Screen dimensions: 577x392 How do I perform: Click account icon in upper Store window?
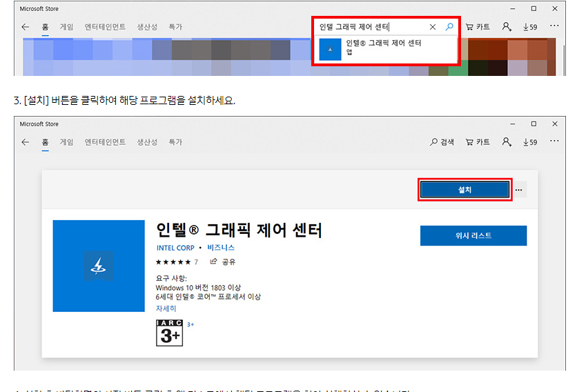(507, 27)
